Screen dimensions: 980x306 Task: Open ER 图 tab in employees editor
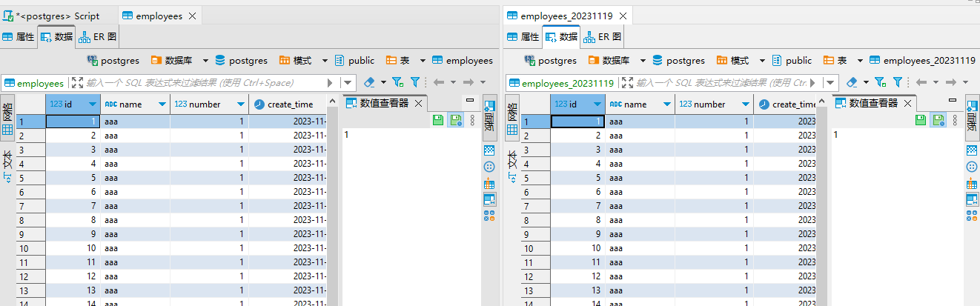click(x=98, y=36)
